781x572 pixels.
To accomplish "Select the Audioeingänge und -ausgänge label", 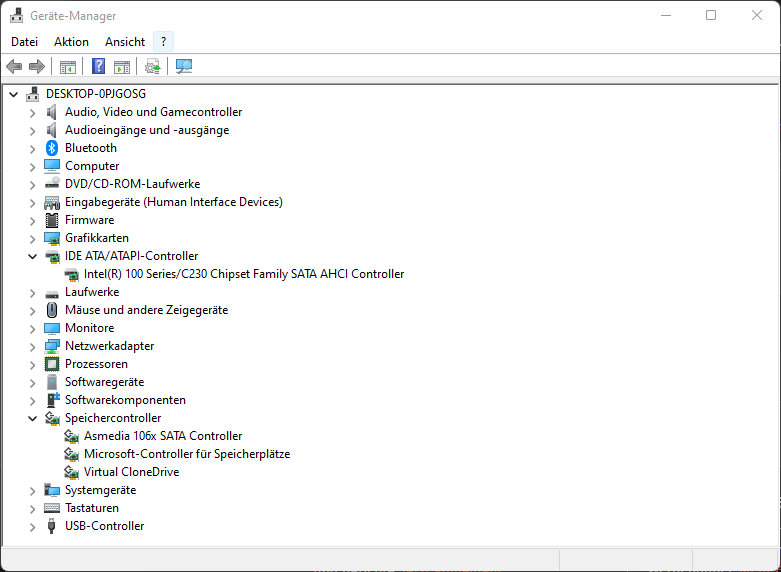I will (147, 130).
